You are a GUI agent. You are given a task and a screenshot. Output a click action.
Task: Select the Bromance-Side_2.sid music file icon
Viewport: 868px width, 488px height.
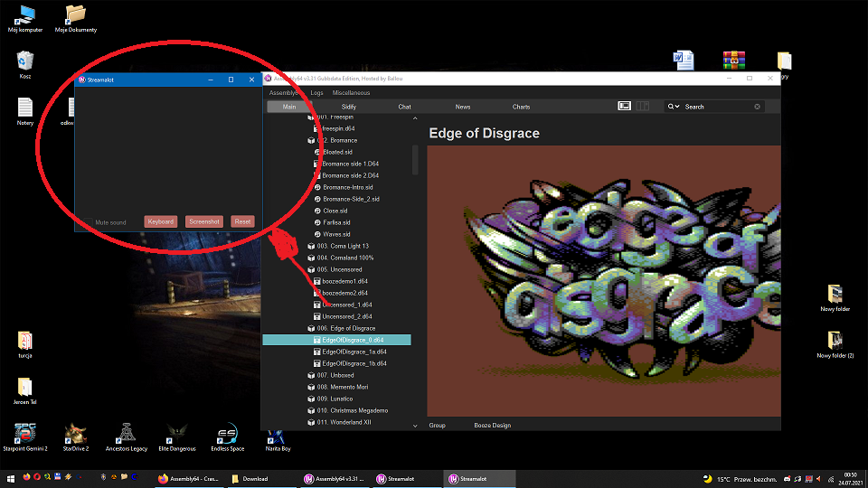pyautogui.click(x=317, y=199)
